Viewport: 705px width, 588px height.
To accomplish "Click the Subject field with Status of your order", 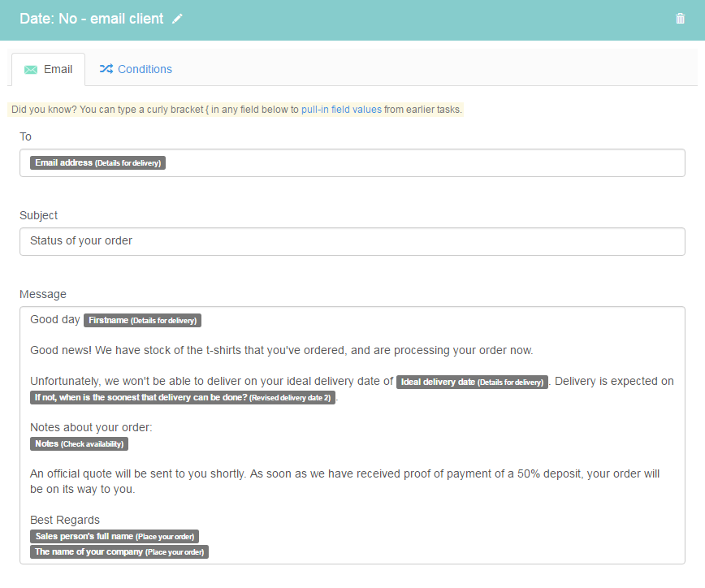I will coord(352,241).
